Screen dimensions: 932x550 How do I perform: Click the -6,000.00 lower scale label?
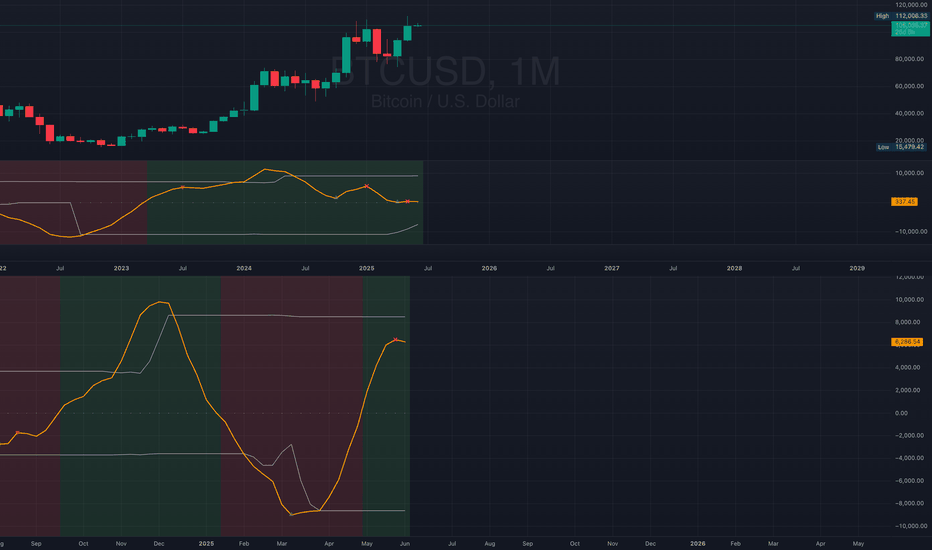pyautogui.click(x=909, y=480)
